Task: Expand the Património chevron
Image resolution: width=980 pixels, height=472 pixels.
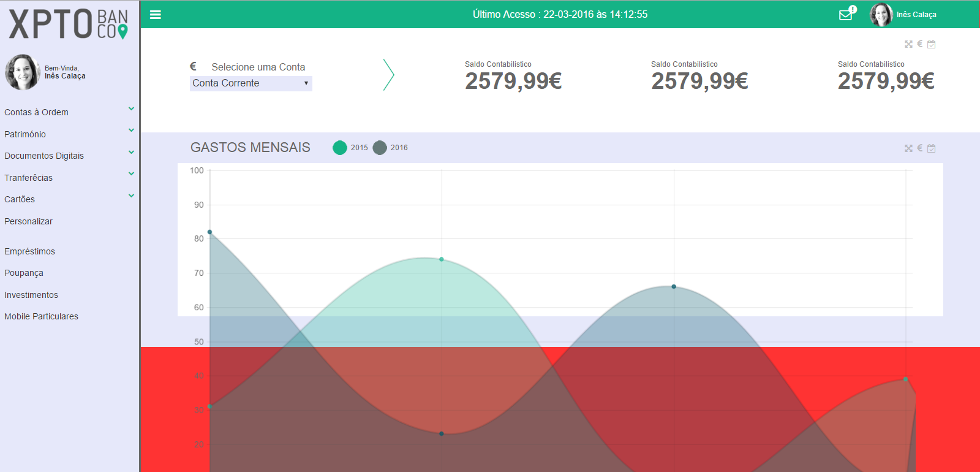Action: coord(131,130)
